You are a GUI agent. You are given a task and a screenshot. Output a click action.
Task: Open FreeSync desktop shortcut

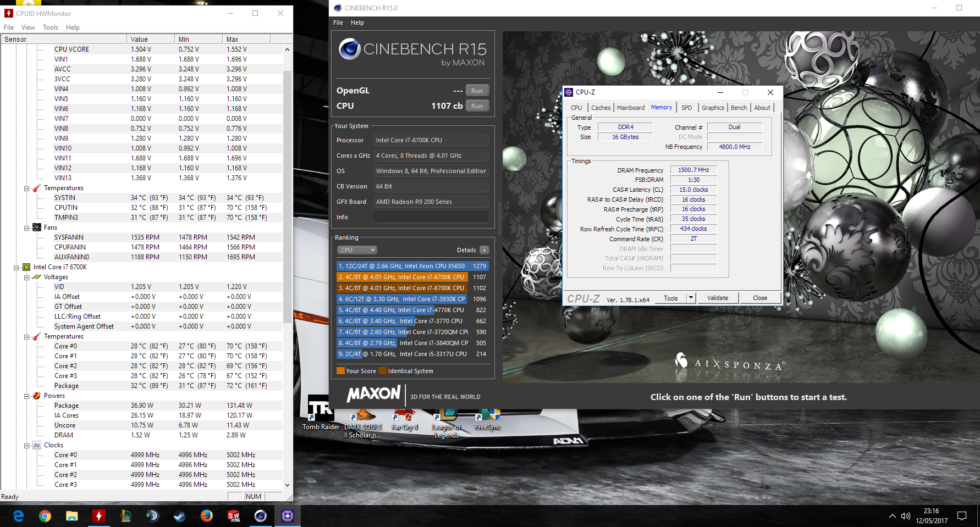click(488, 419)
